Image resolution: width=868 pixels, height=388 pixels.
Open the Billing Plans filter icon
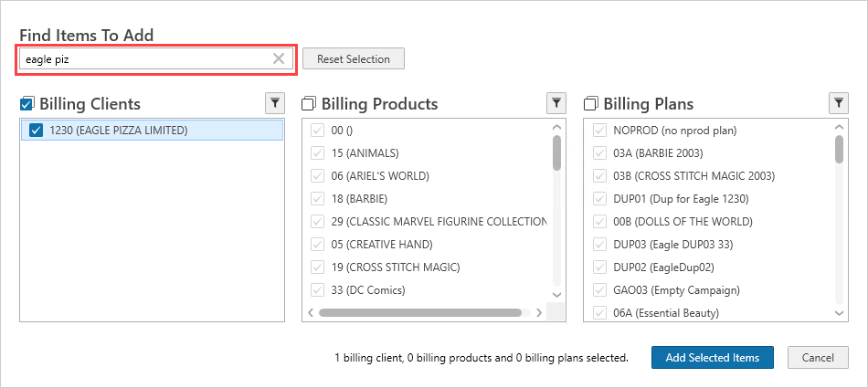click(839, 103)
